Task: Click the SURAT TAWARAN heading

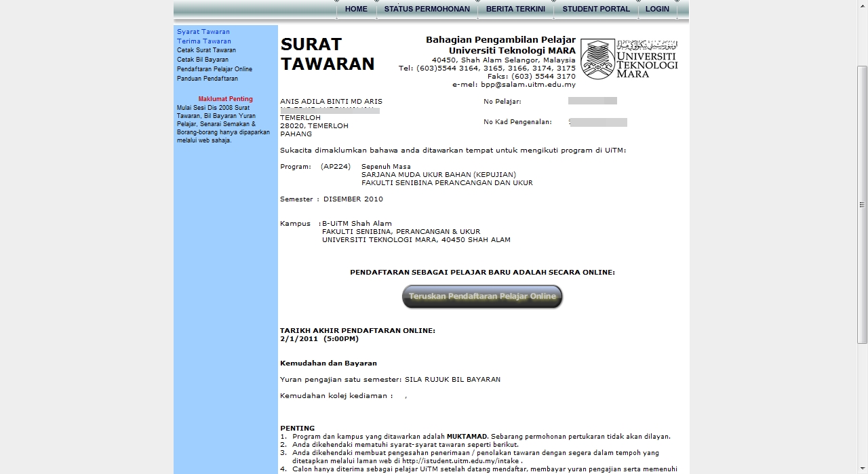Action: 328,54
